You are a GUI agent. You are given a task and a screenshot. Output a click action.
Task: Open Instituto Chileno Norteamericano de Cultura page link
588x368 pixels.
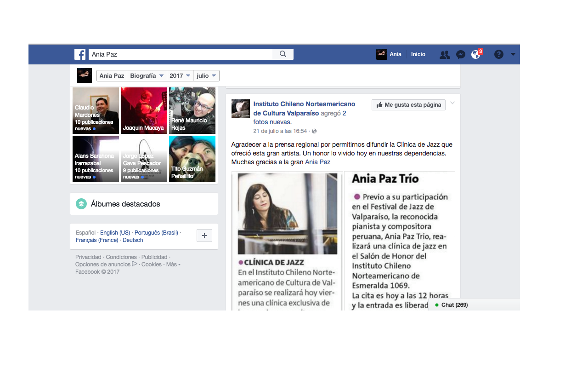pos(304,109)
